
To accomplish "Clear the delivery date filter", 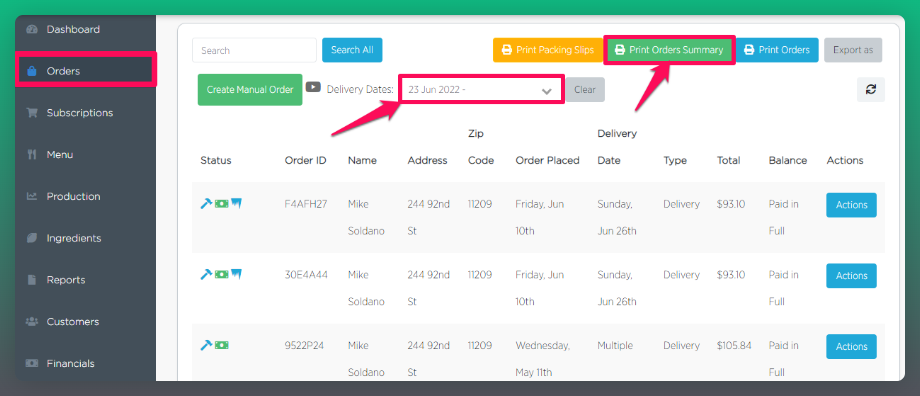I will tap(585, 90).
